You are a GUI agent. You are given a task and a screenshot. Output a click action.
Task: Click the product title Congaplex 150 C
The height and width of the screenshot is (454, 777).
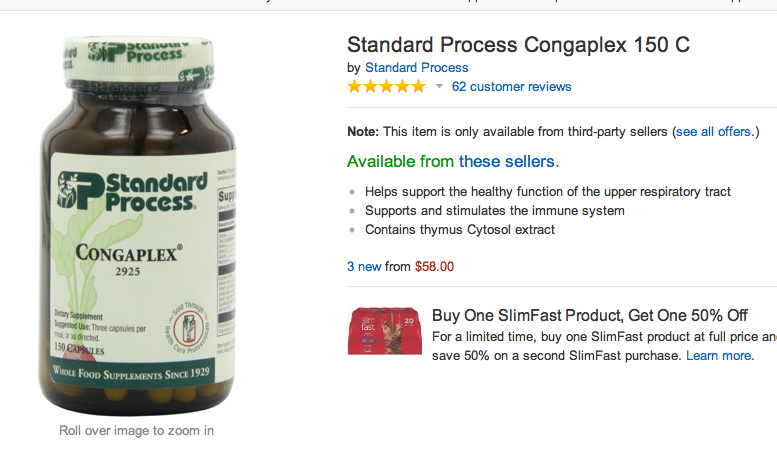[x=518, y=45]
